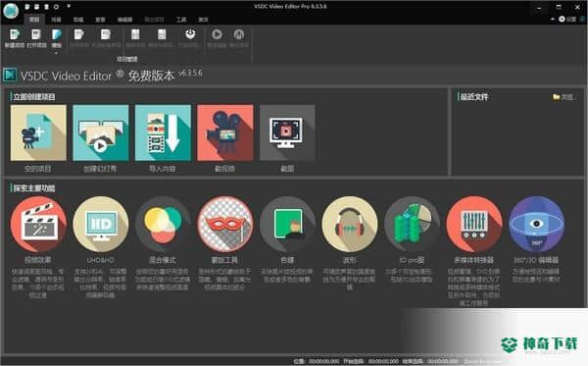Switch to the 工具 (Tools) ribbon tab
Image resolution: width=588 pixels, height=366 pixels.
click(x=181, y=20)
